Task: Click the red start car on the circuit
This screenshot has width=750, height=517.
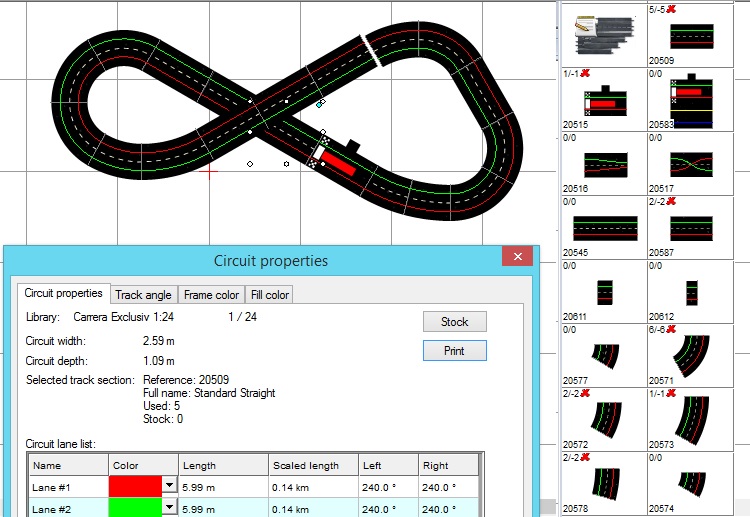Action: click(340, 163)
